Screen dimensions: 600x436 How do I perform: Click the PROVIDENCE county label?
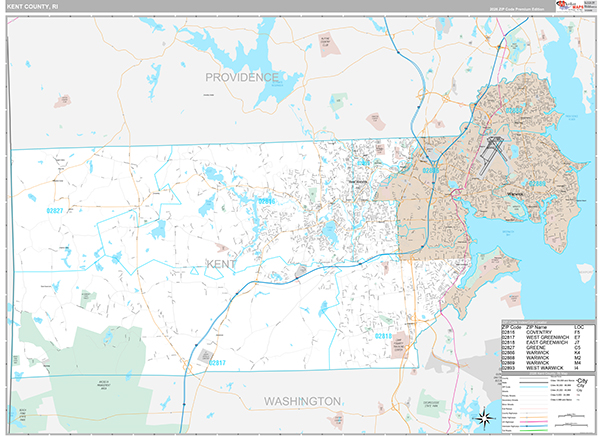[x=242, y=77]
